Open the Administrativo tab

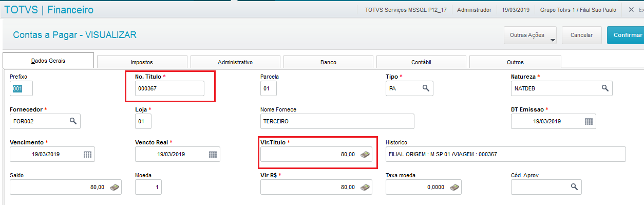235,62
